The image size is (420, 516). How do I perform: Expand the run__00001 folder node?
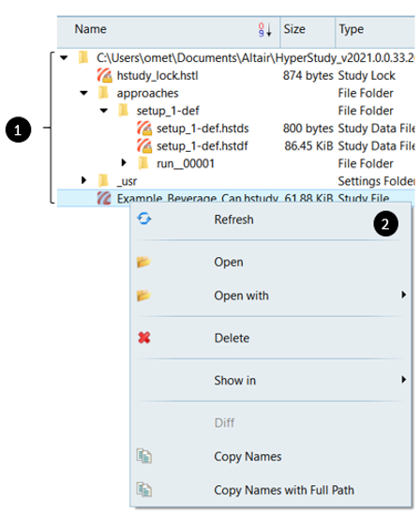point(124,162)
